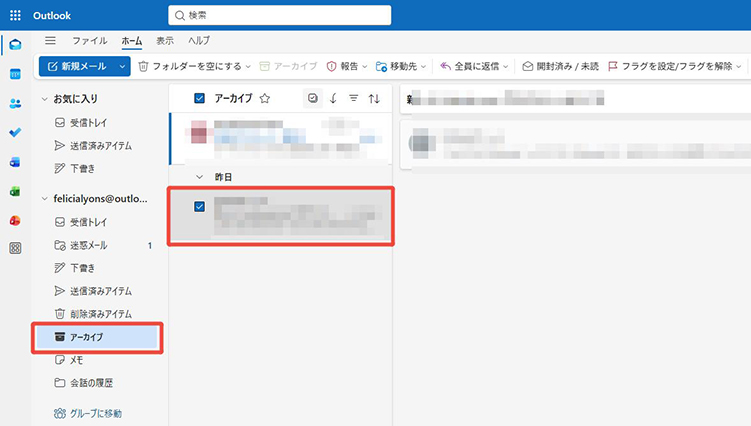This screenshot has height=426, width=751.
Task: Click the Outlook brand title
Action: 52,15
